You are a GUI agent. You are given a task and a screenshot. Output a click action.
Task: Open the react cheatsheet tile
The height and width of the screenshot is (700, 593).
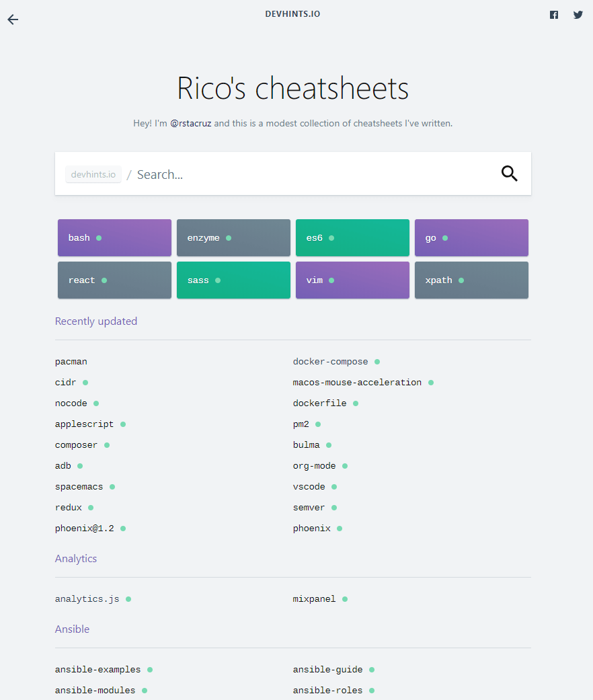point(114,280)
